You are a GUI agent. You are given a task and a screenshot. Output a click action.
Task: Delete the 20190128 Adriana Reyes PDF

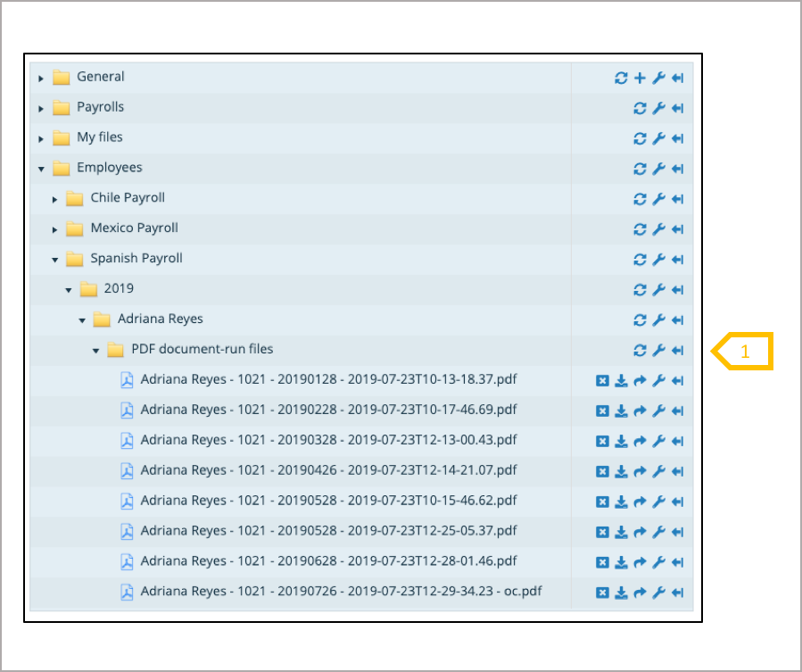(x=602, y=381)
